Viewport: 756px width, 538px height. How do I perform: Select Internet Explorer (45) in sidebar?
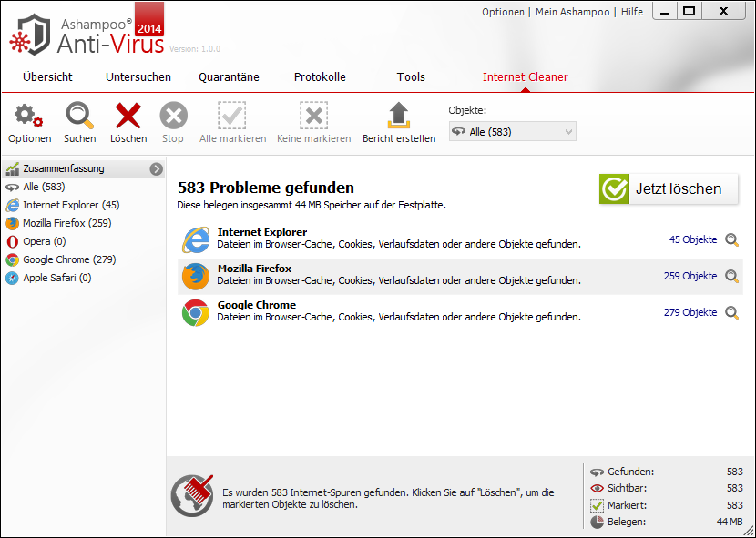pyautogui.click(x=71, y=205)
